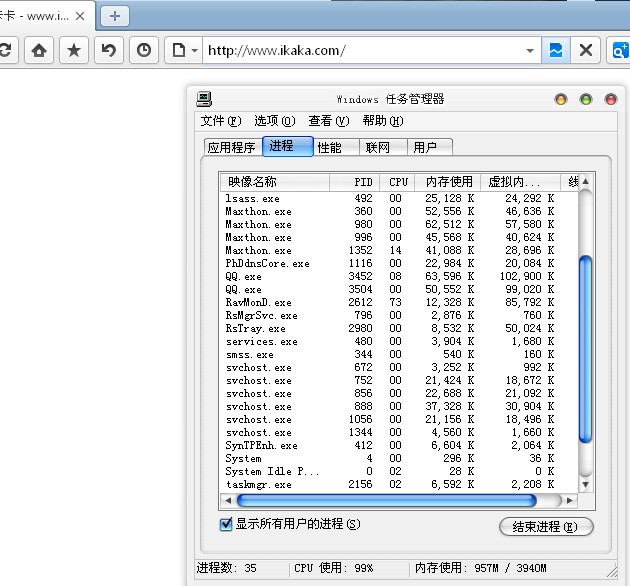630x586 pixels.
Task: Switch to the 用户 tab
Action: [430, 147]
